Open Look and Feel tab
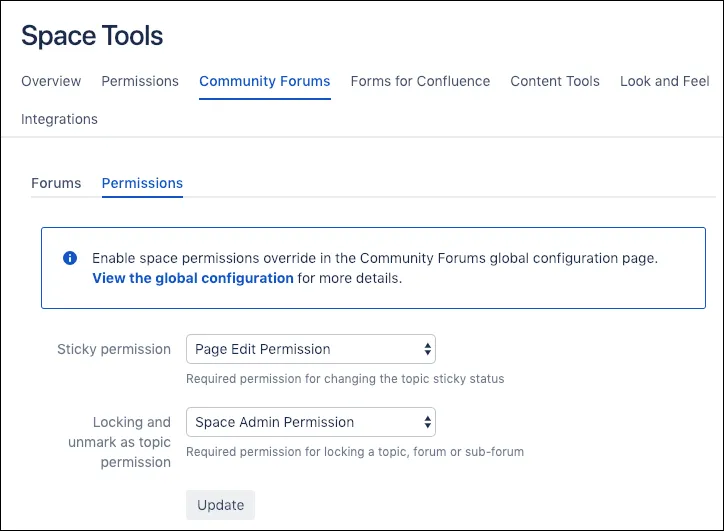Screen dimensions: 724x531 click(664, 81)
